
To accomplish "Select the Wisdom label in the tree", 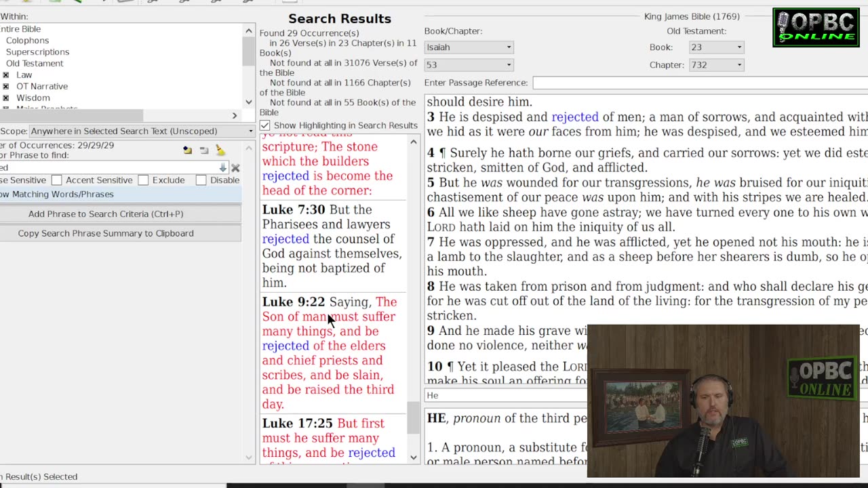I will pyautogui.click(x=33, y=98).
